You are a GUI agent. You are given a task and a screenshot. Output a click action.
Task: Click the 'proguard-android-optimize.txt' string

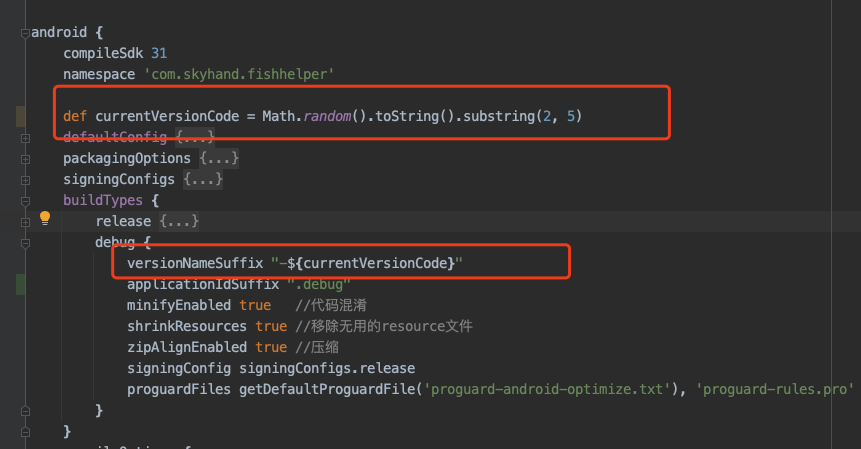point(547,389)
